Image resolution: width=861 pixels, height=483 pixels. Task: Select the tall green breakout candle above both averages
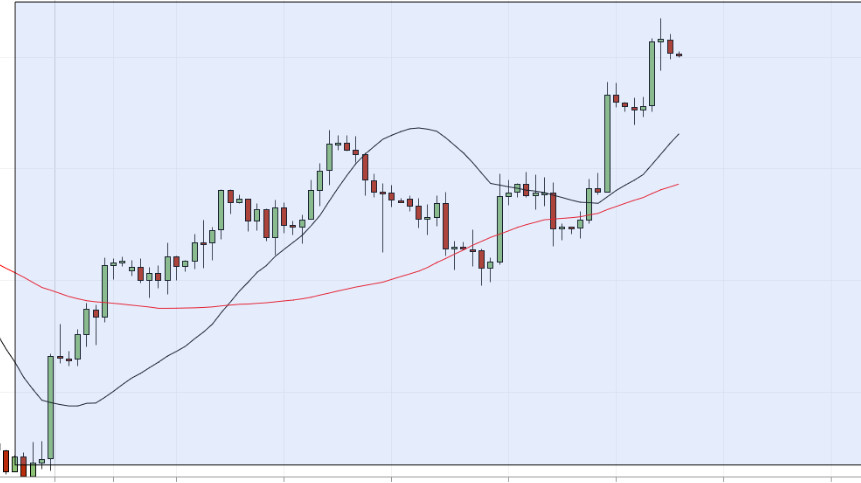(x=607, y=142)
